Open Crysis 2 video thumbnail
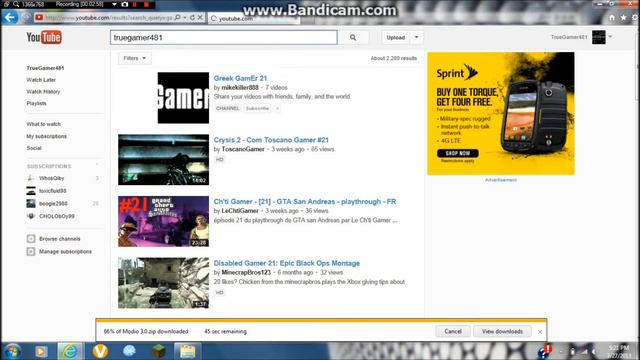This screenshot has width=640, height=360. point(164,160)
